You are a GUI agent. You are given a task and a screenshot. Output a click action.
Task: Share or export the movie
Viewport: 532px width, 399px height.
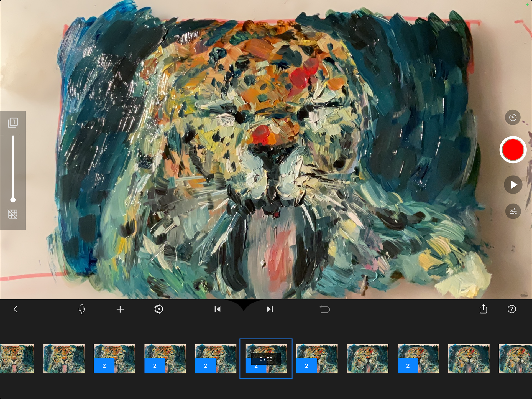point(483,309)
